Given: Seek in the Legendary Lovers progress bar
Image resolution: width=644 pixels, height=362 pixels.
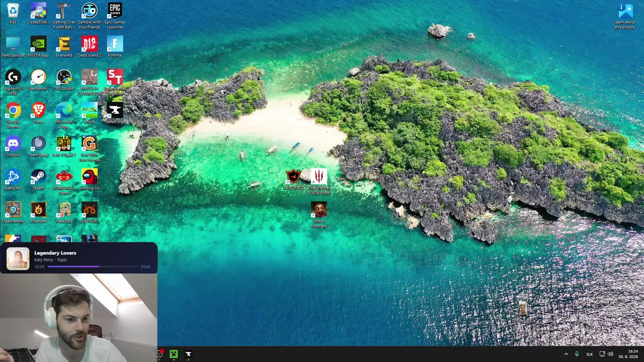Looking at the screenshot, I should tap(93, 266).
